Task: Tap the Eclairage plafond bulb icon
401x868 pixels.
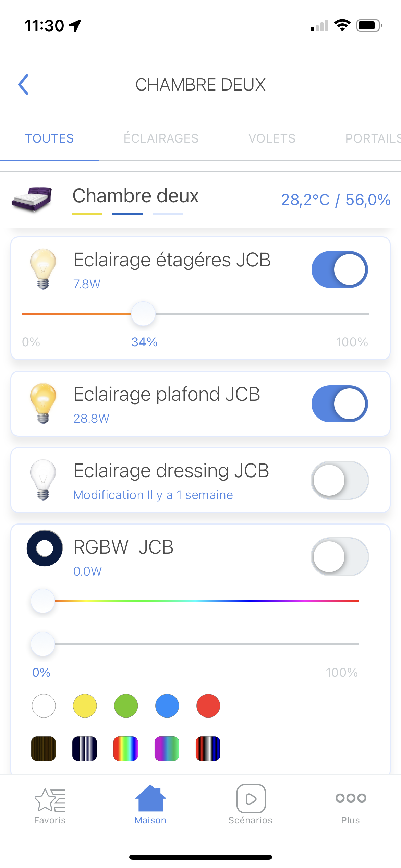Action: click(43, 403)
